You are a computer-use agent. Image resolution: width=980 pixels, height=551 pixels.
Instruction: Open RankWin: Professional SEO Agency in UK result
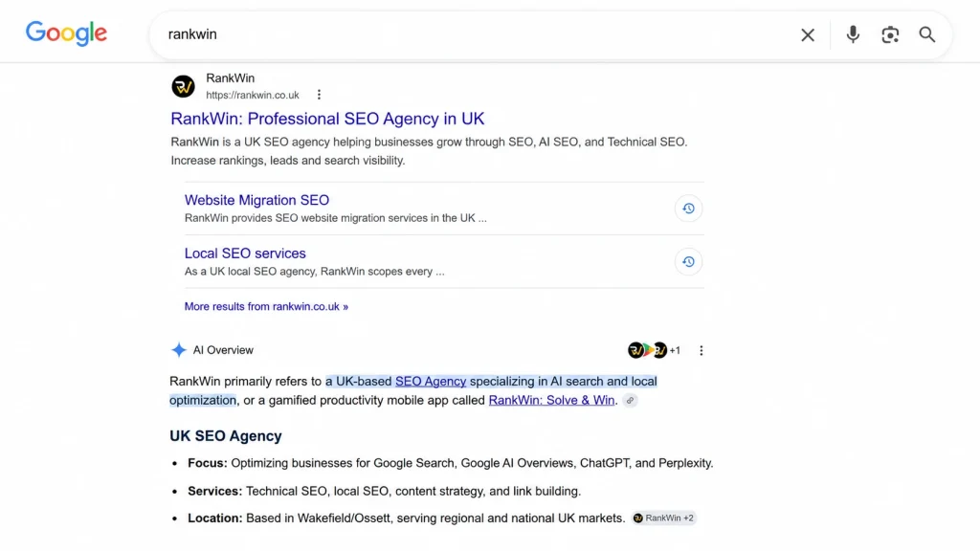point(327,119)
